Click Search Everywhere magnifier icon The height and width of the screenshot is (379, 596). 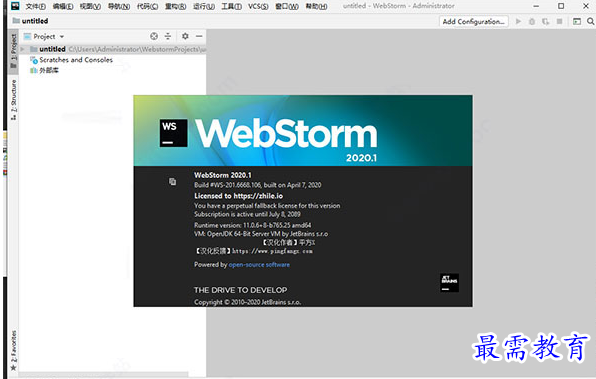coord(590,21)
